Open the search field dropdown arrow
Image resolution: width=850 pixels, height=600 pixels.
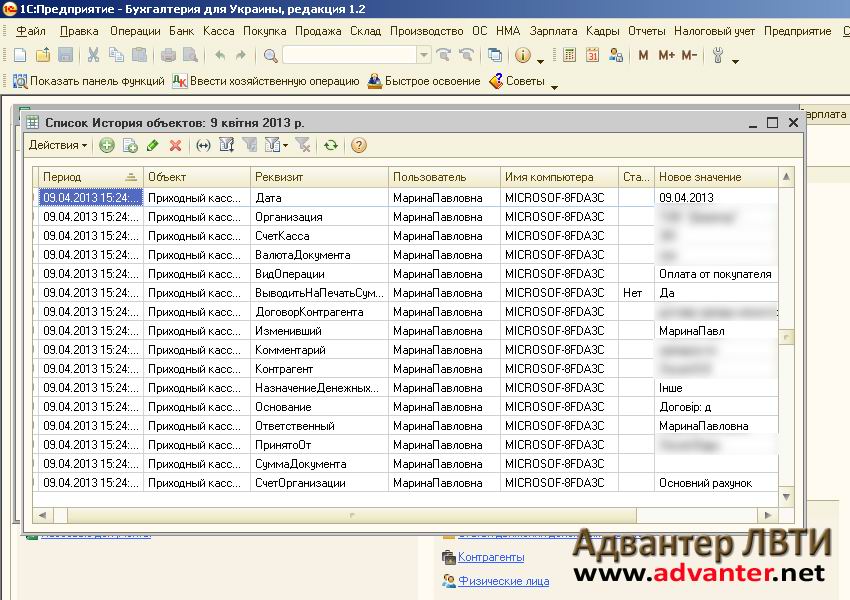click(x=424, y=55)
